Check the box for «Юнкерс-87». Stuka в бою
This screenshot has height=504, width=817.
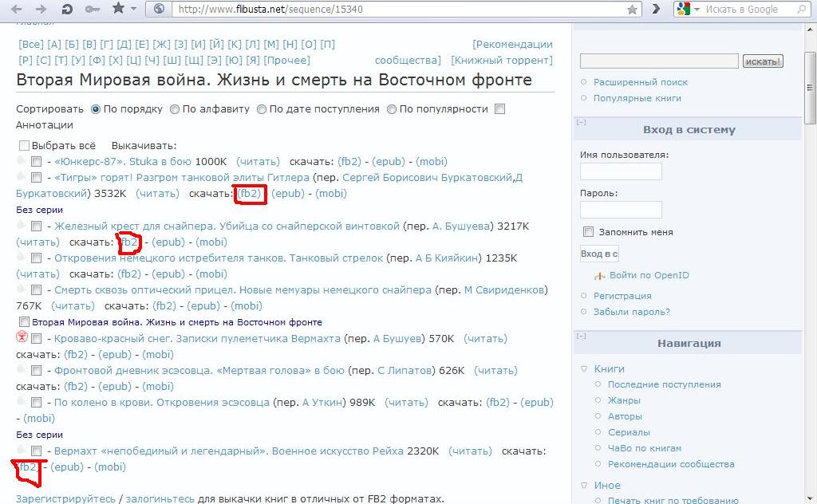click(36, 162)
